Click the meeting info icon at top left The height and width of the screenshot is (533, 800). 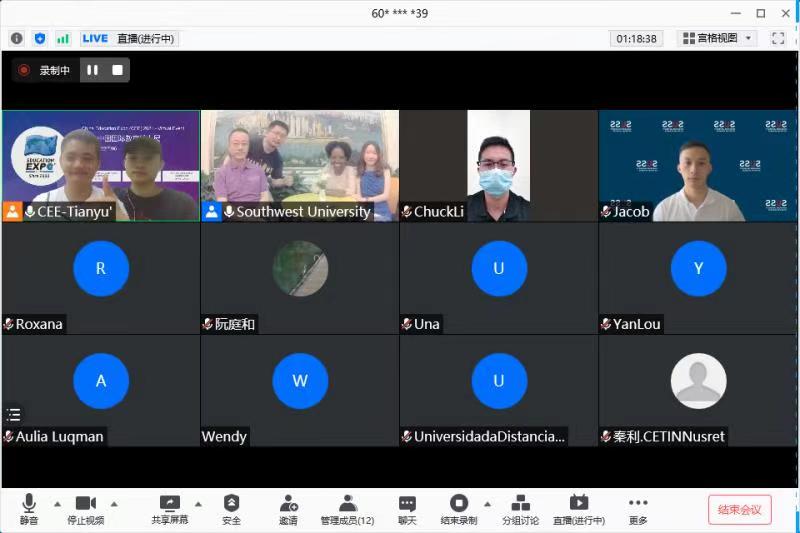[17, 38]
